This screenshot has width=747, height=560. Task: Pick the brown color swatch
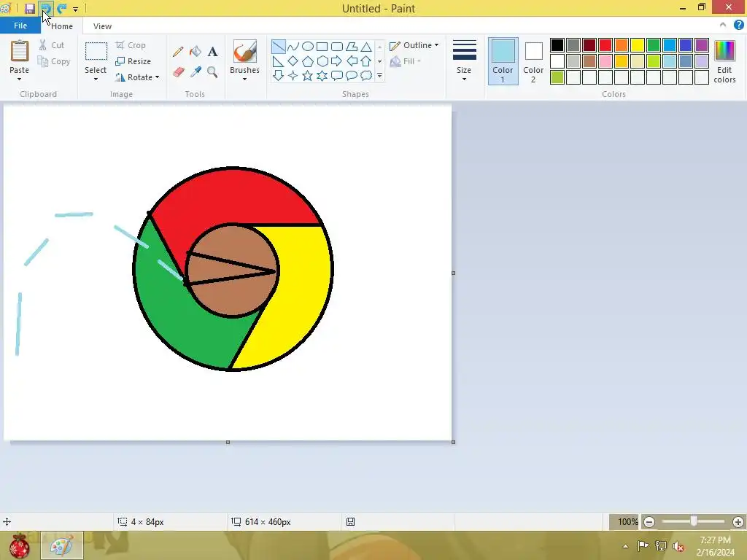(x=589, y=61)
